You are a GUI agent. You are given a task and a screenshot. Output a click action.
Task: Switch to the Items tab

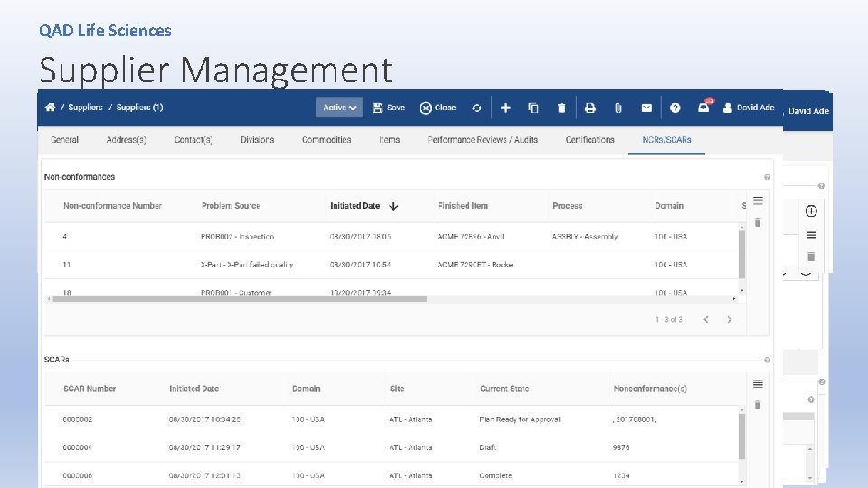point(389,140)
